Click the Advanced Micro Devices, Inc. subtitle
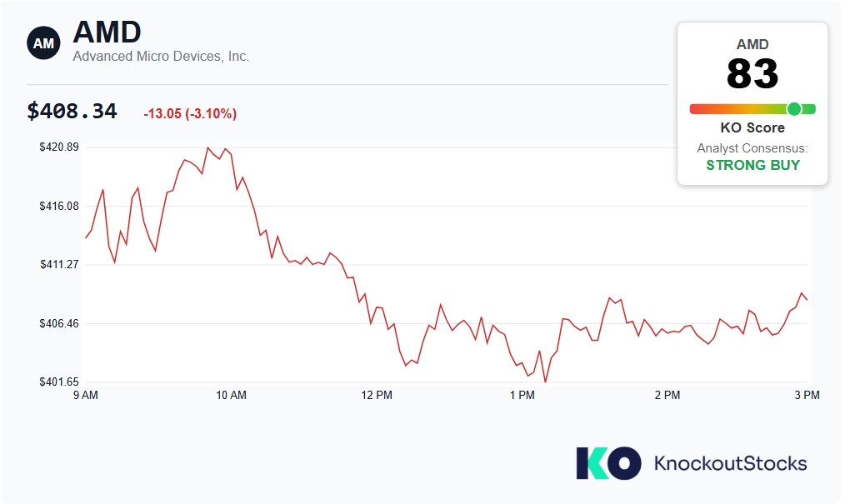 pos(161,57)
